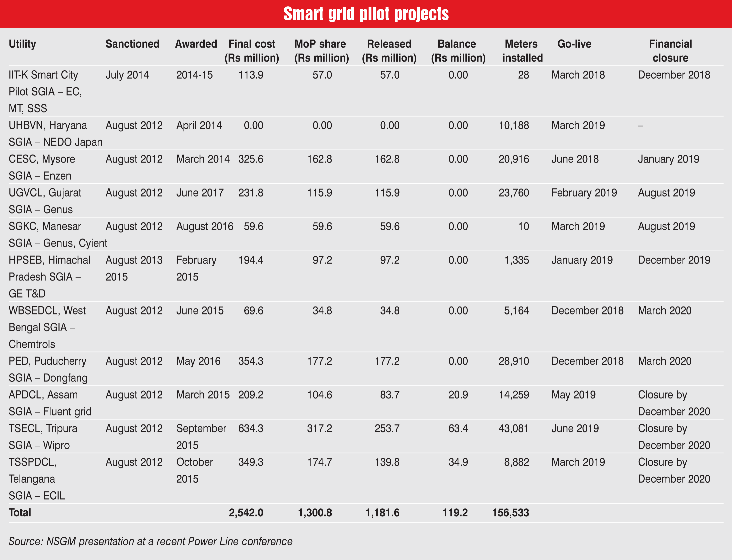Click the Sanctioned column header
732x560 pixels.
point(132,44)
